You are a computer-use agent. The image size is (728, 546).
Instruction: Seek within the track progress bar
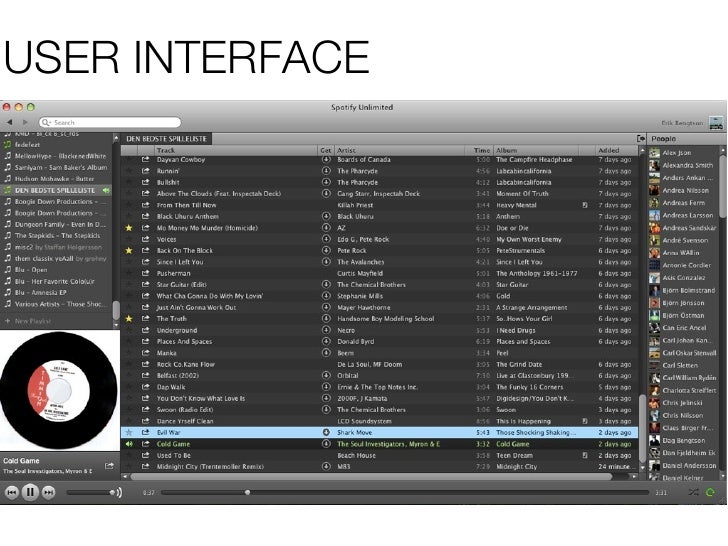(x=405, y=492)
